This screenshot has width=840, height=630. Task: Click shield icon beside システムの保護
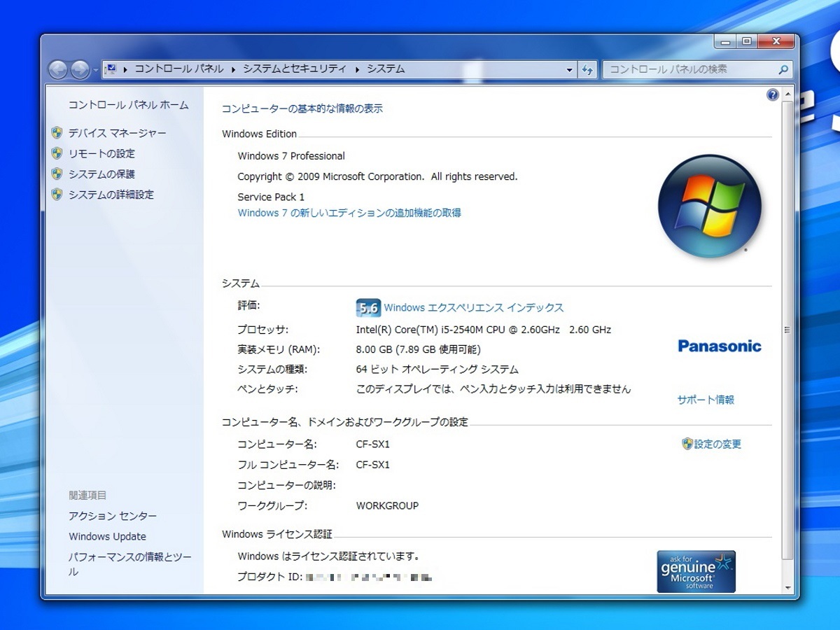57,174
